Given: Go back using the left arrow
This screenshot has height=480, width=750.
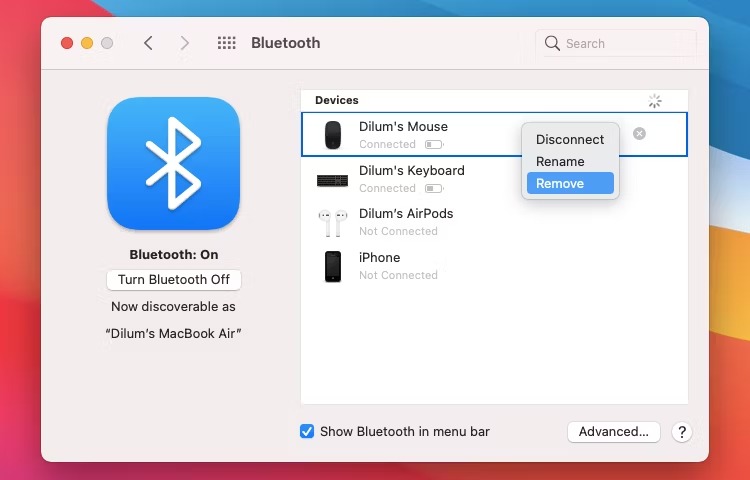Looking at the screenshot, I should [148, 43].
